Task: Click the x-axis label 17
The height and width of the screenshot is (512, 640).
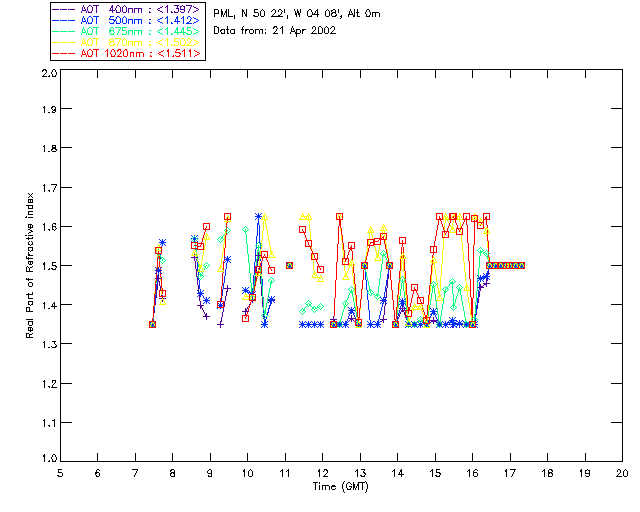Action: (x=510, y=473)
